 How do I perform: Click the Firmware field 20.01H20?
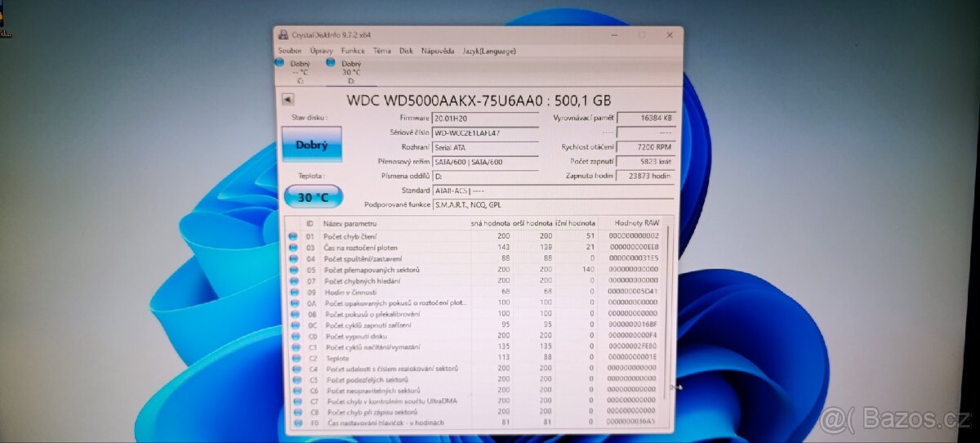[485, 119]
